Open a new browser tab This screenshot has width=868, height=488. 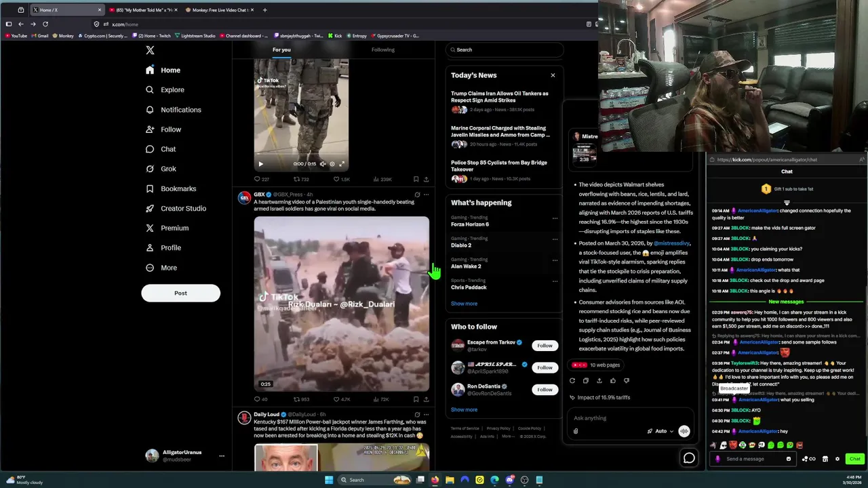pos(264,10)
